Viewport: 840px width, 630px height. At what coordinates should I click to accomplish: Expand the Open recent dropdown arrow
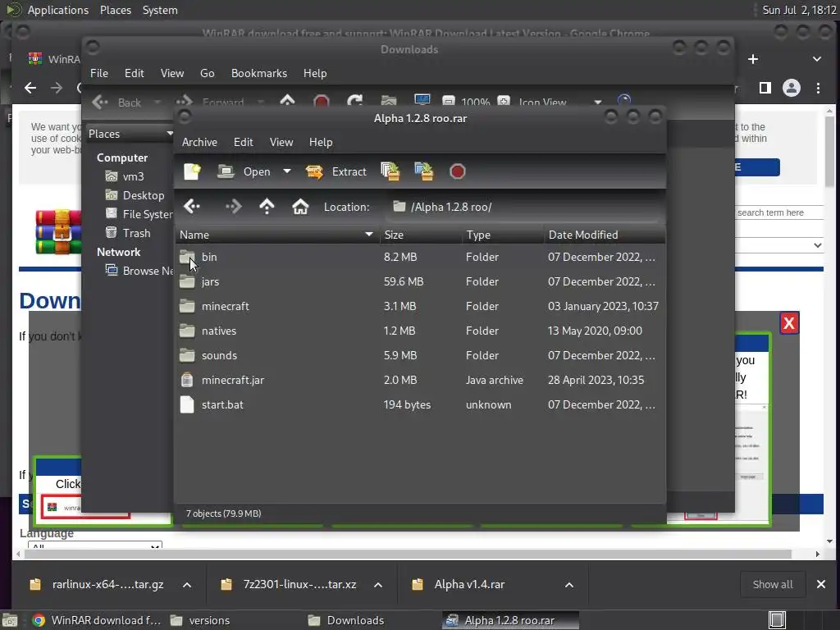(287, 171)
